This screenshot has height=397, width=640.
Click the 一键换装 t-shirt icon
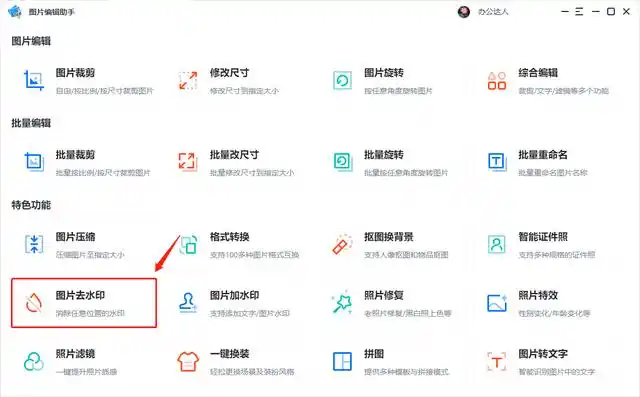click(188, 362)
